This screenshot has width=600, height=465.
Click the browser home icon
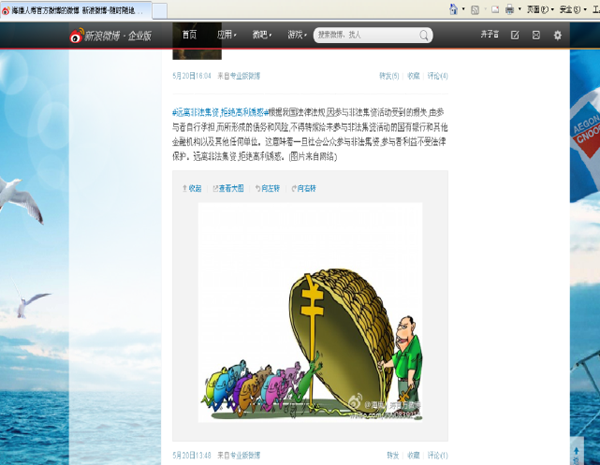click(453, 9)
